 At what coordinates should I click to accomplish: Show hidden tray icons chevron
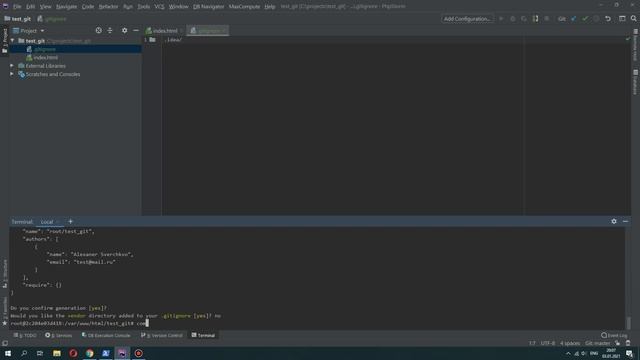pos(568,353)
